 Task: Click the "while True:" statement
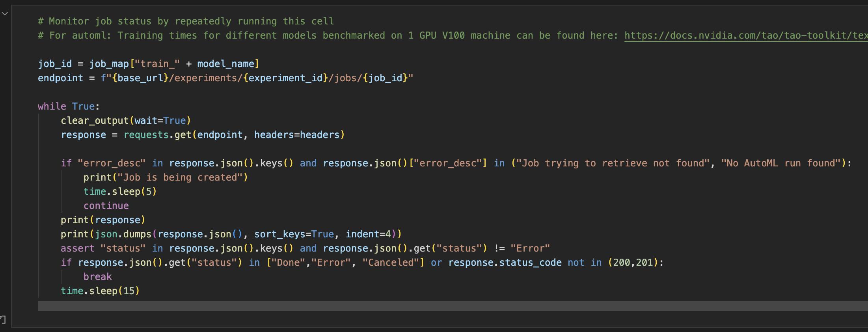(69, 106)
